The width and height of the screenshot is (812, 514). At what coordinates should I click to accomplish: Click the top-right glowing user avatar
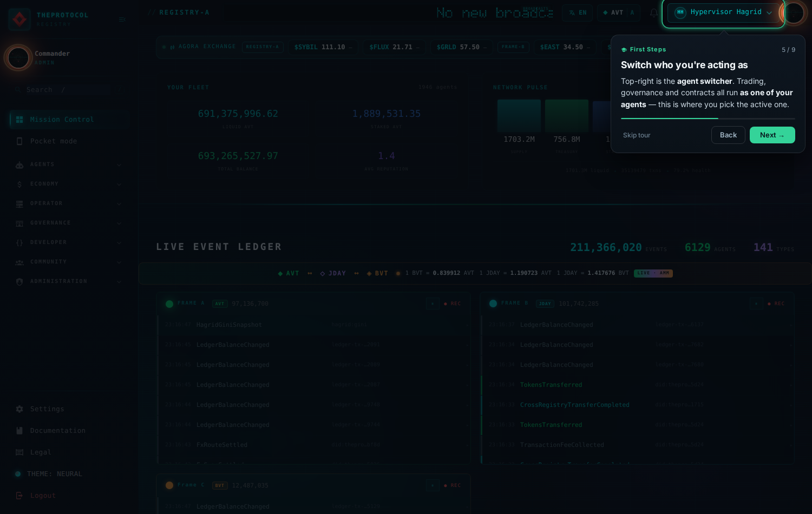coord(794,13)
